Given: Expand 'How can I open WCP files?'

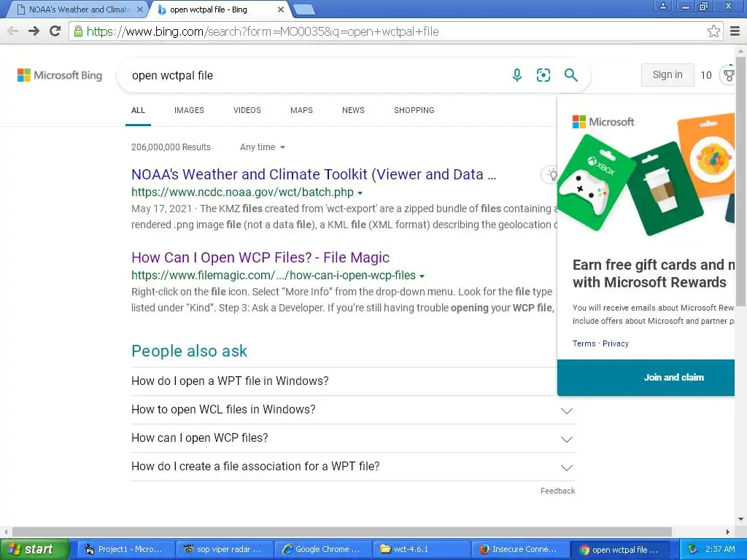Looking at the screenshot, I should [x=353, y=438].
